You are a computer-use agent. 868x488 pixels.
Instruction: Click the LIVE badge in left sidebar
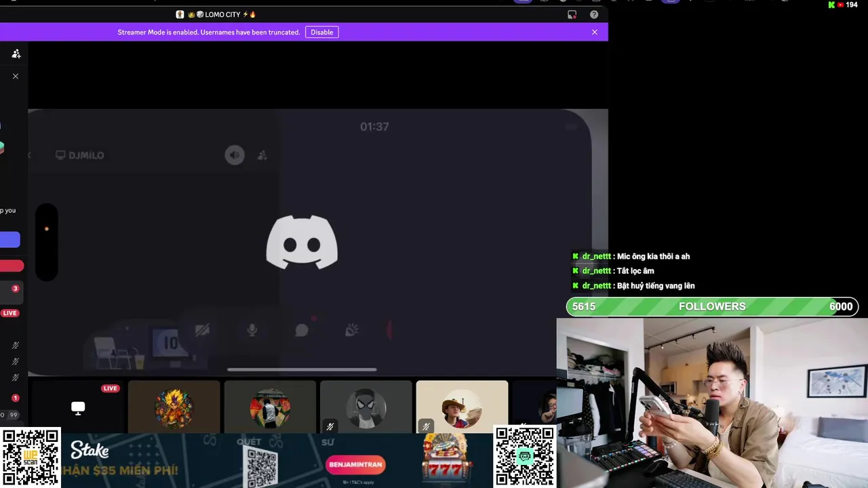(9, 313)
